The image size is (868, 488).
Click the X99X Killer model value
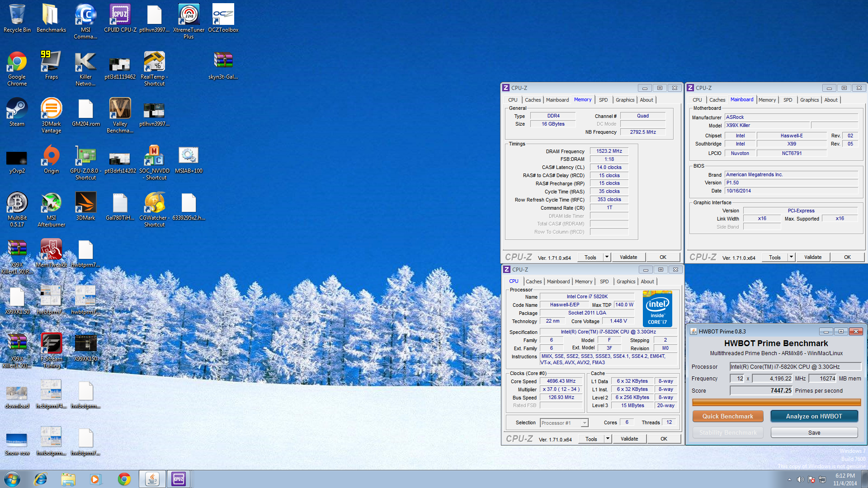coord(767,125)
